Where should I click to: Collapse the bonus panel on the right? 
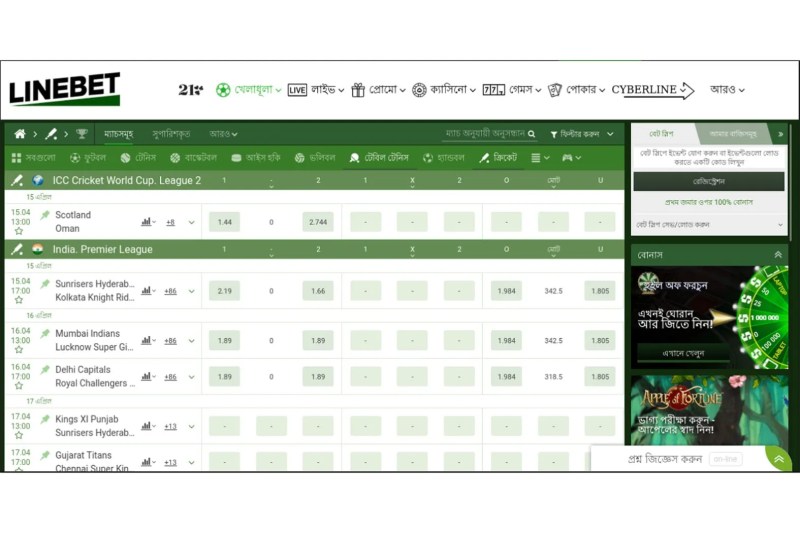pos(778,255)
